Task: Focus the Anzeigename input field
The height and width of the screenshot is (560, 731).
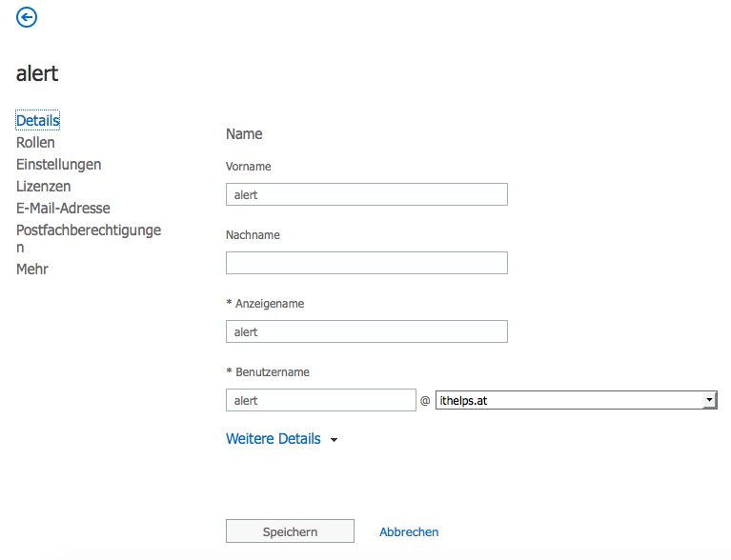Action: pos(367,331)
